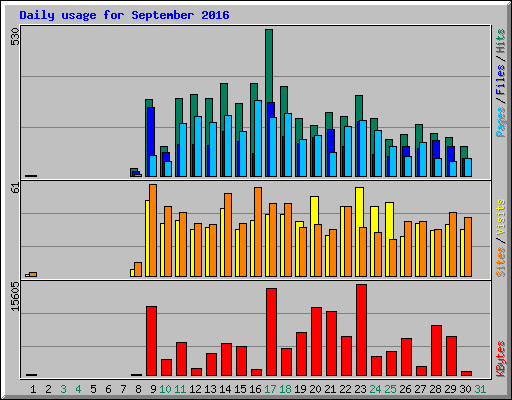The height and width of the screenshot is (400, 512).
Task: Click green weekend day label 18
Action: pyautogui.click(x=285, y=389)
